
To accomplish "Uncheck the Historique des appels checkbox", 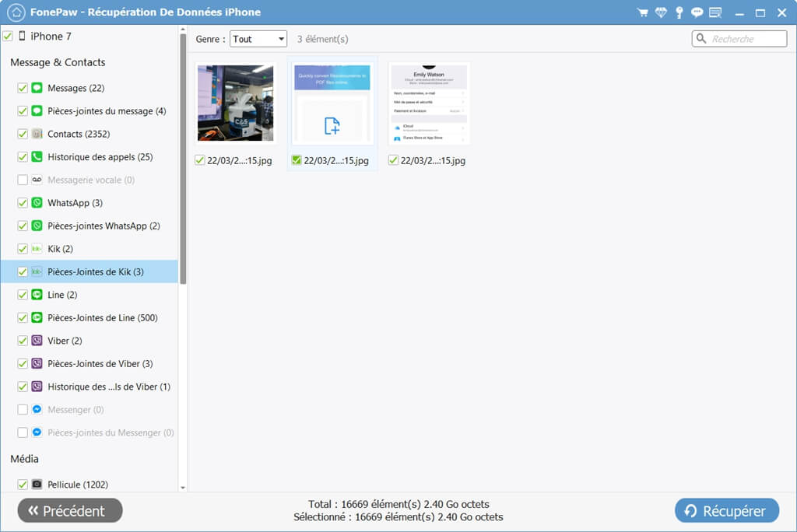I will click(23, 156).
